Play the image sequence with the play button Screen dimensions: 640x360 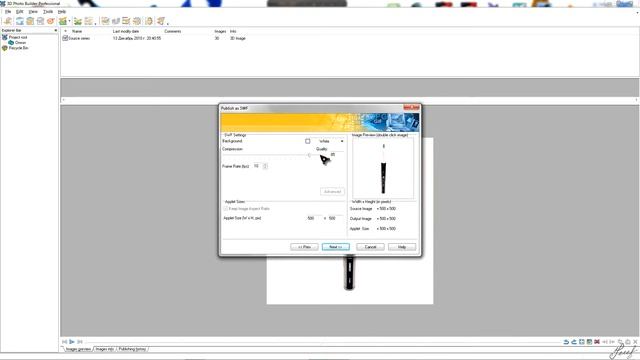tap(72, 342)
